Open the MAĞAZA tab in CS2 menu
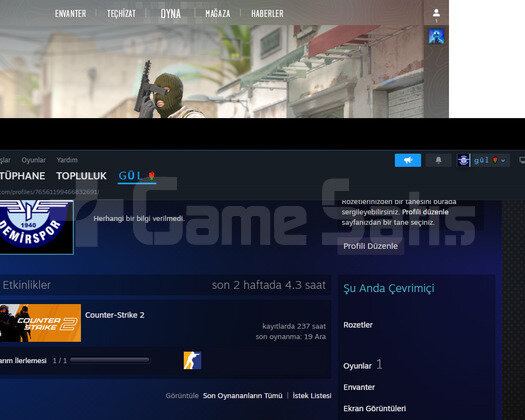The height and width of the screenshot is (420, 525). (218, 14)
